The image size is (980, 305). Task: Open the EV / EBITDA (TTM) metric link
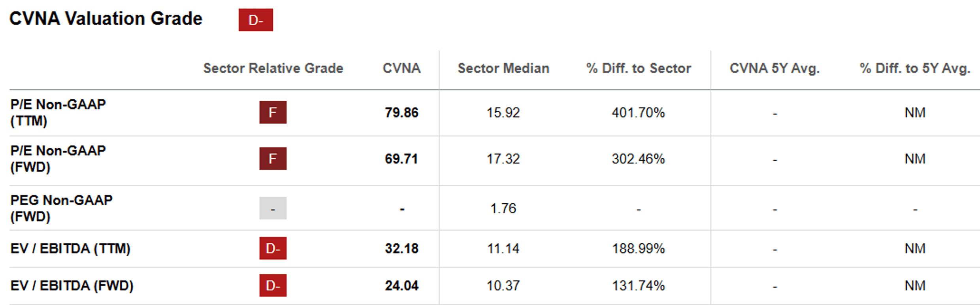point(70,248)
